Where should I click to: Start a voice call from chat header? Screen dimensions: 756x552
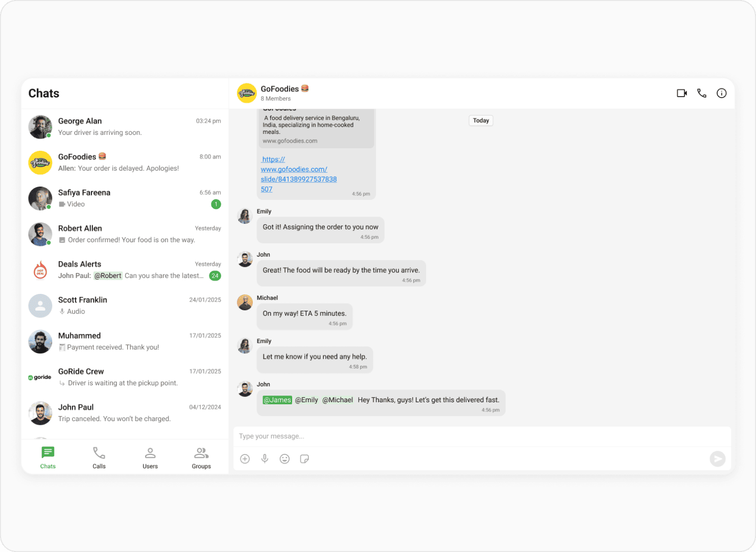tap(702, 93)
